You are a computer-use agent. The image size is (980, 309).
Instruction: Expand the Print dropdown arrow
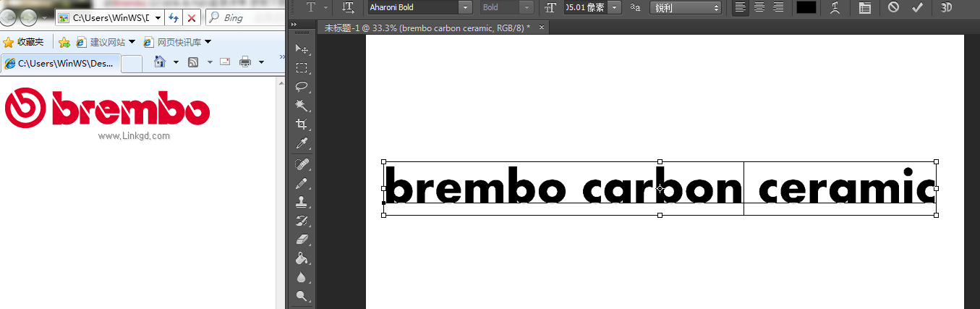pyautogui.click(x=261, y=62)
